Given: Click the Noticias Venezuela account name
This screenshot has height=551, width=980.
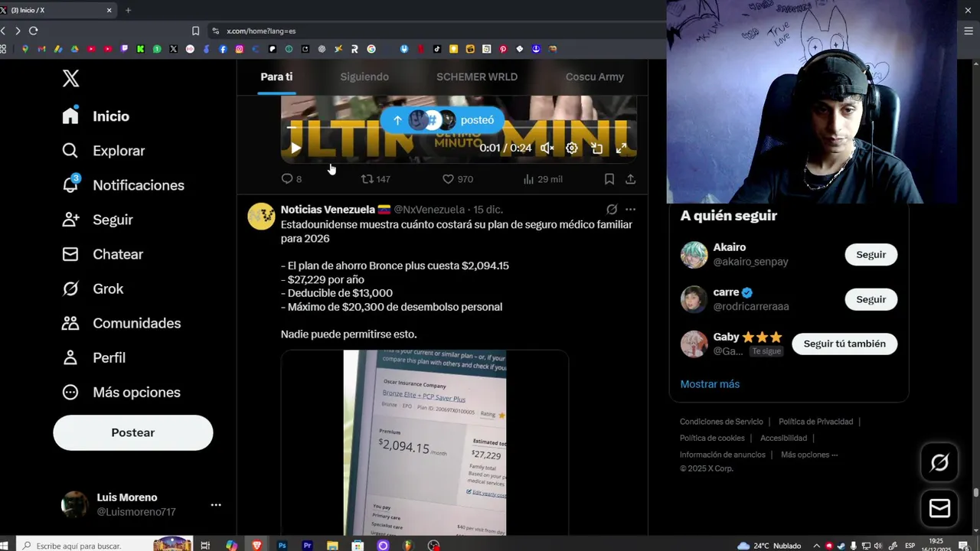Looking at the screenshot, I should [x=328, y=210].
